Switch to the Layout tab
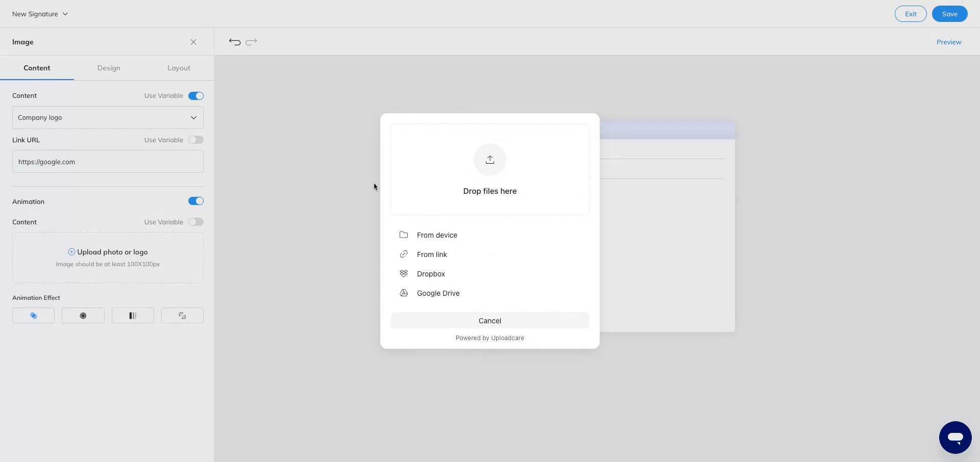 pos(178,68)
